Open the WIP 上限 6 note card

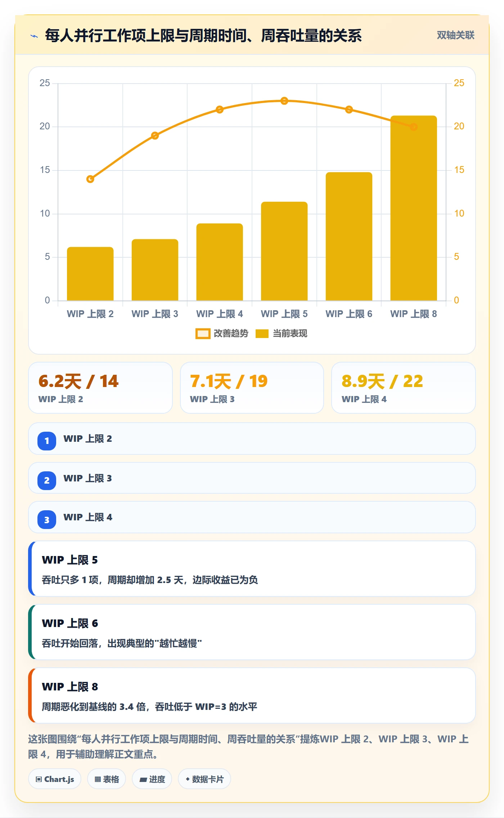[252, 632]
